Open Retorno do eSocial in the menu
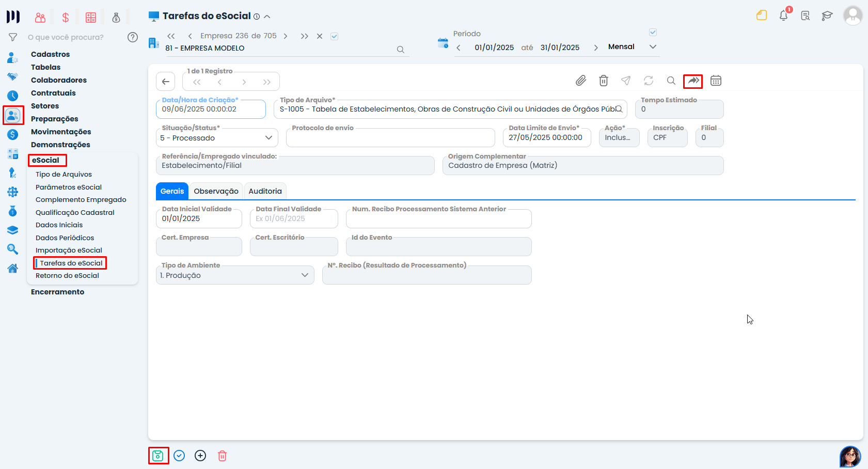The image size is (868, 469). [x=67, y=275]
